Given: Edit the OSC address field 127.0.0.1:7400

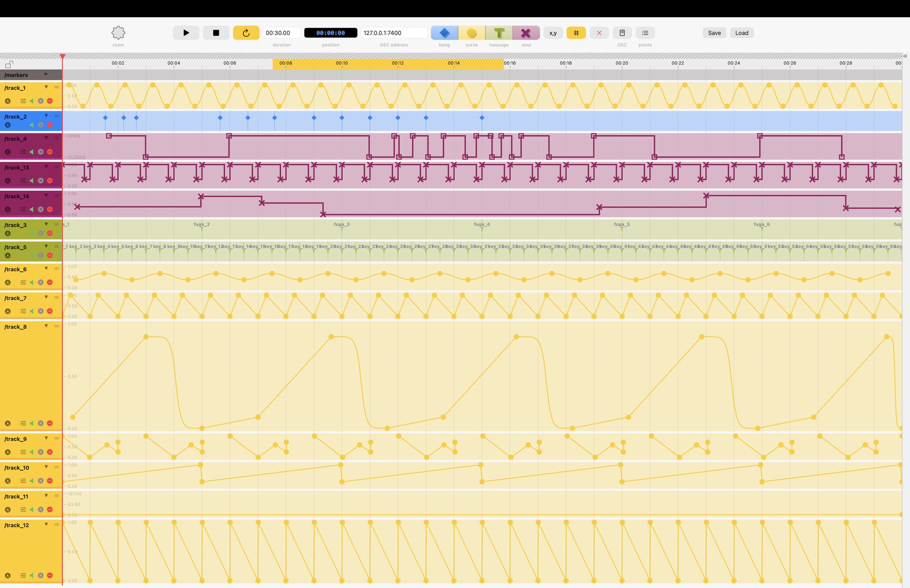Looking at the screenshot, I should (394, 33).
